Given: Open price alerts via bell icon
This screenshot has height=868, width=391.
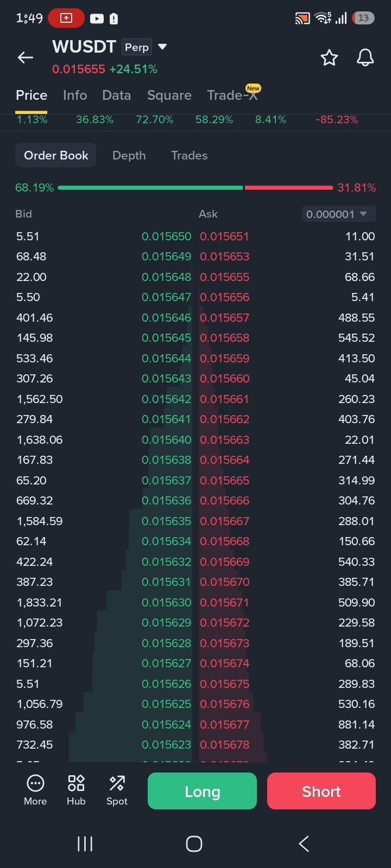Looking at the screenshot, I should point(365,58).
